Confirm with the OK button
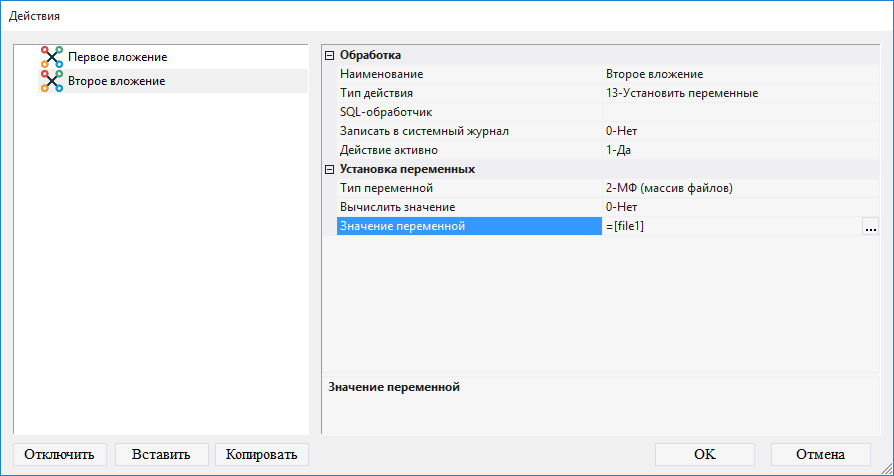The width and height of the screenshot is (894, 476). [704, 454]
